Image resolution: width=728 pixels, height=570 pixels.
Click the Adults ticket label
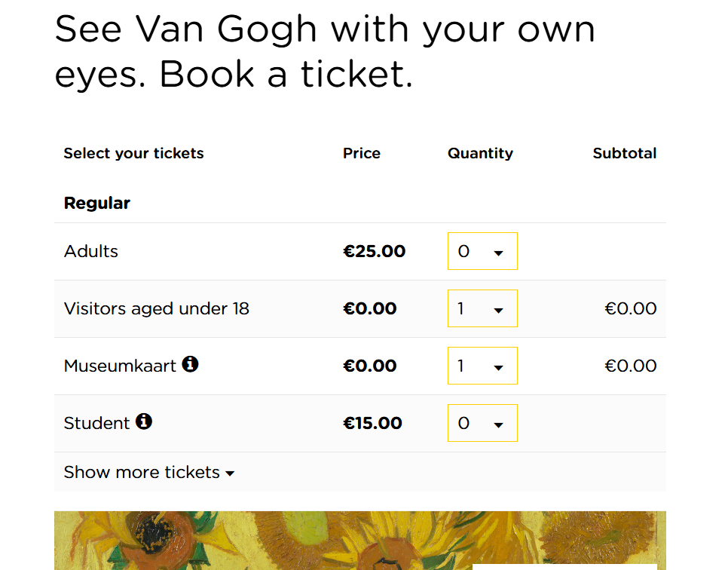pyautogui.click(x=91, y=251)
